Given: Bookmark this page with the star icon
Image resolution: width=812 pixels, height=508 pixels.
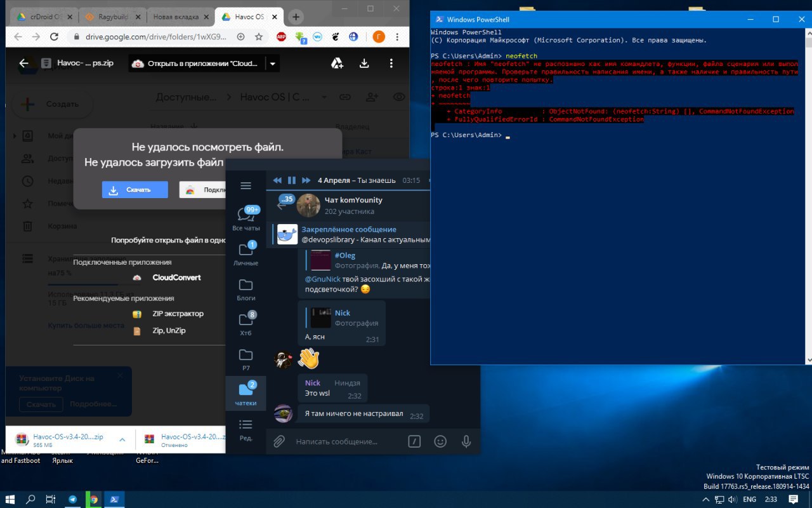Looking at the screenshot, I should point(259,37).
